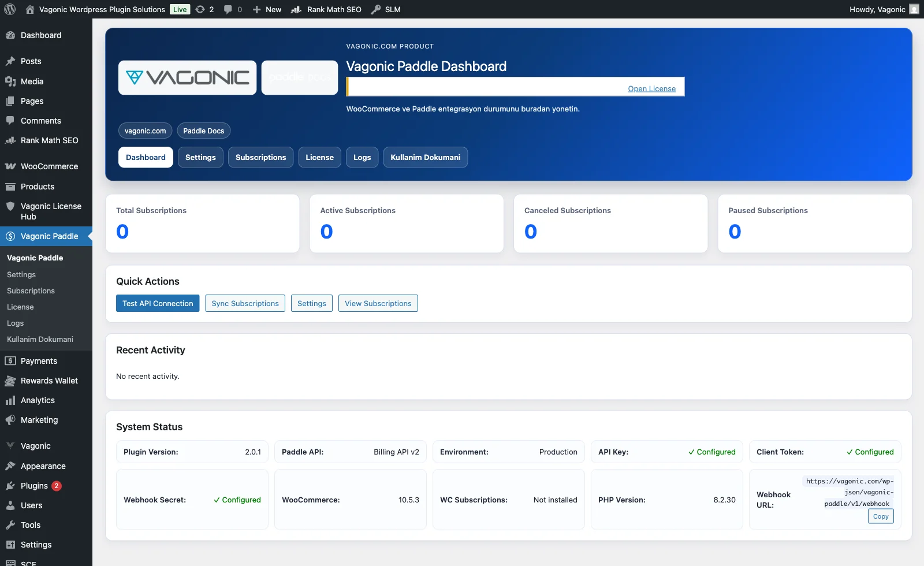Open the user avatar next to Howdy, Vagonic

click(x=914, y=9)
